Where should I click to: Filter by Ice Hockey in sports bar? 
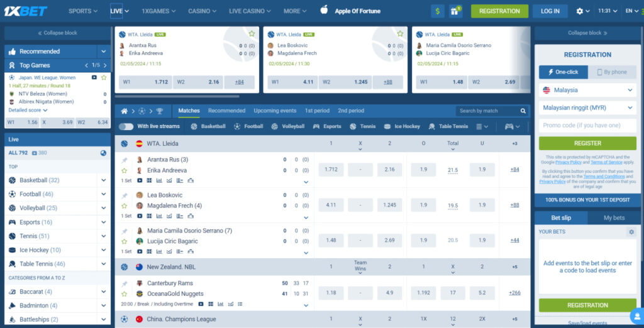pyautogui.click(x=402, y=126)
